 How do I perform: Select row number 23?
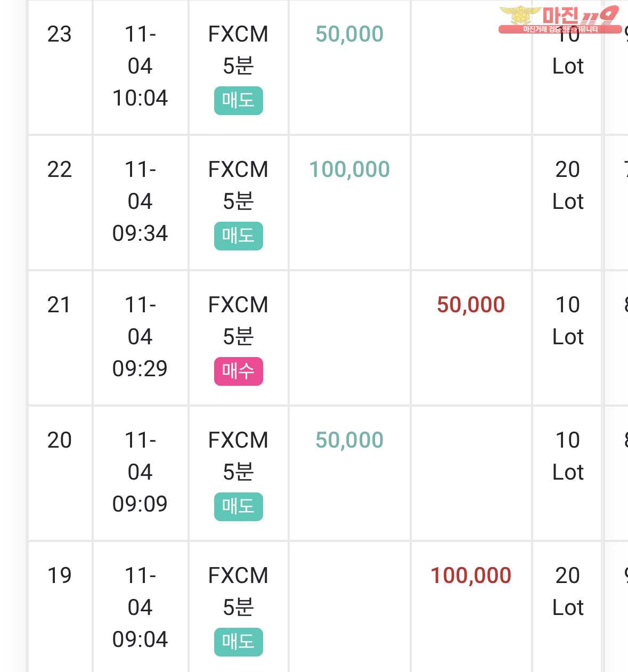pos(59,34)
